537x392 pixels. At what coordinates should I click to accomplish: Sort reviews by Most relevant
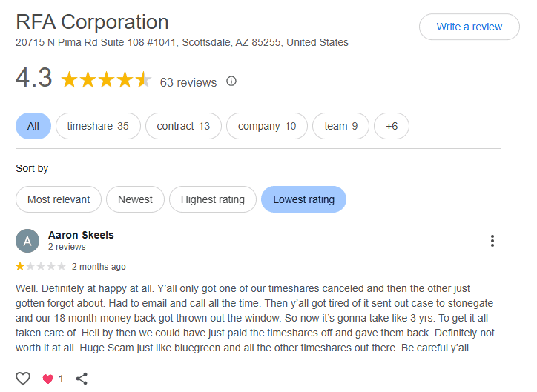pyautogui.click(x=59, y=199)
